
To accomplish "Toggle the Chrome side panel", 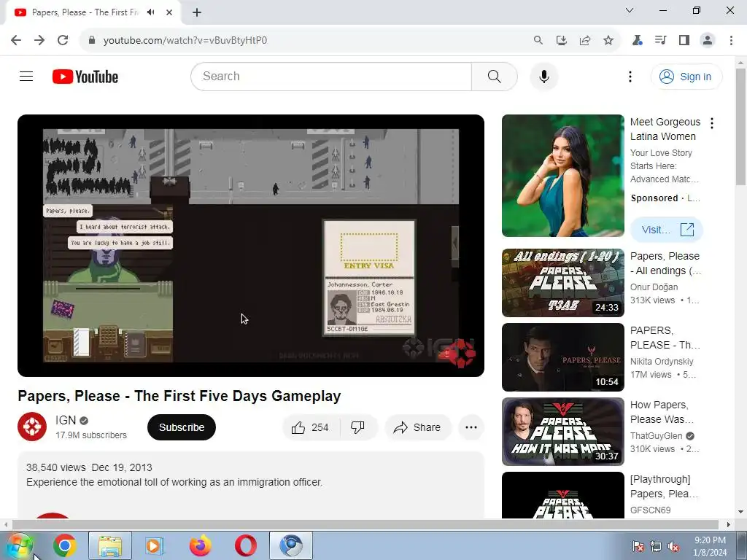I will (684, 40).
